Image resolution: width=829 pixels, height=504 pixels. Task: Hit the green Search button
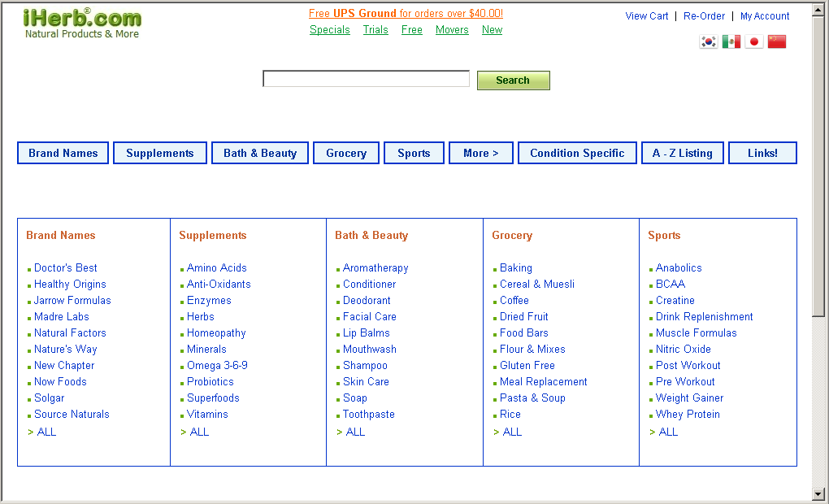514,80
